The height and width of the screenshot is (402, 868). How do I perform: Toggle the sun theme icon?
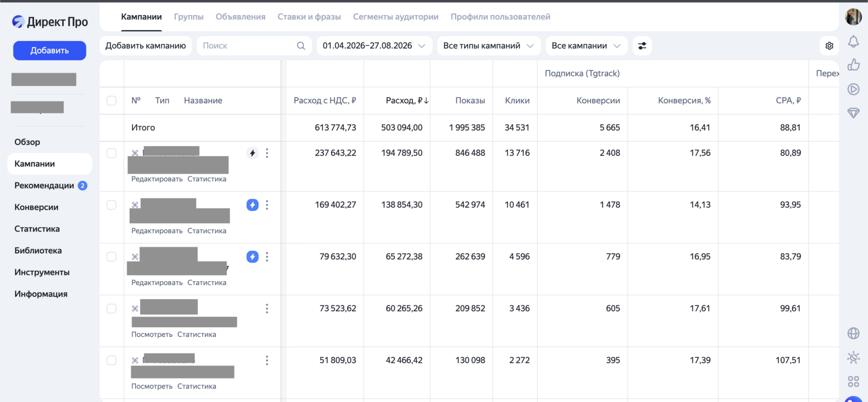click(854, 357)
